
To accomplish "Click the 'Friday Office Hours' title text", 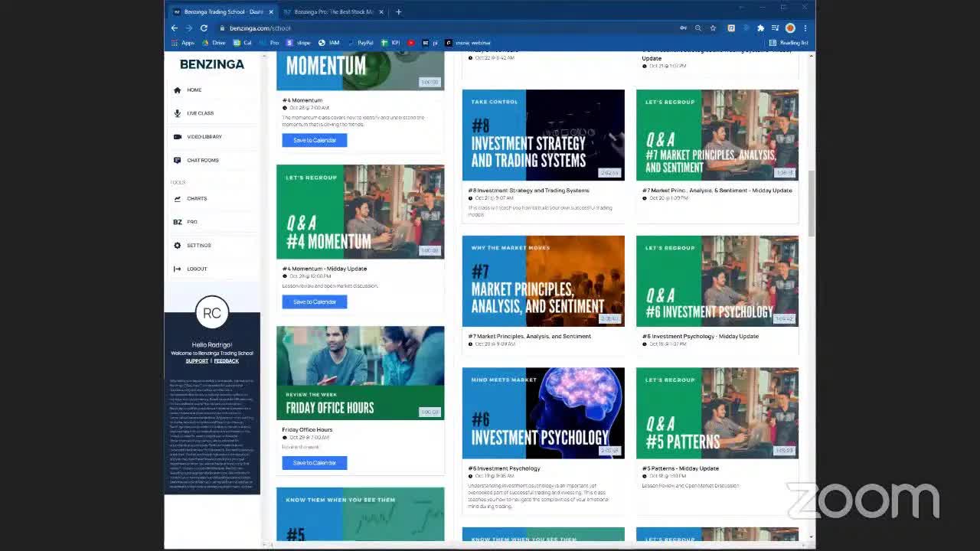I will pos(307,430).
